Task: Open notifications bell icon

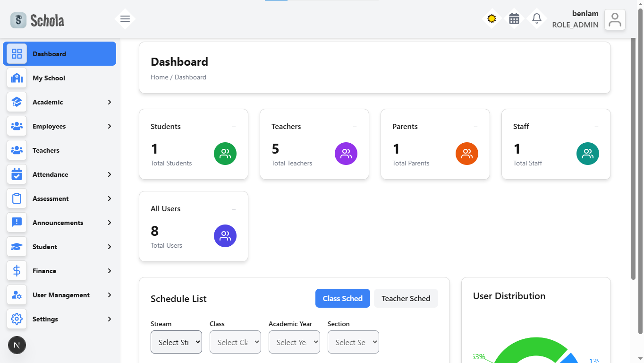Action: tap(537, 19)
